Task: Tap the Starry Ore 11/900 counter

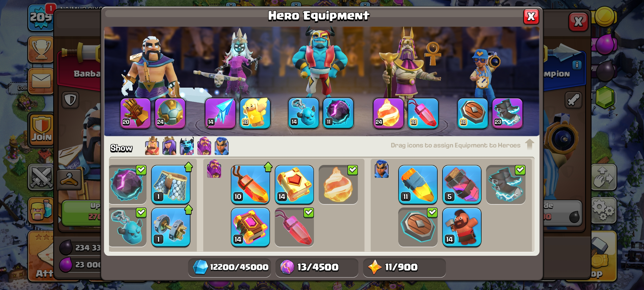Action: click(x=404, y=267)
